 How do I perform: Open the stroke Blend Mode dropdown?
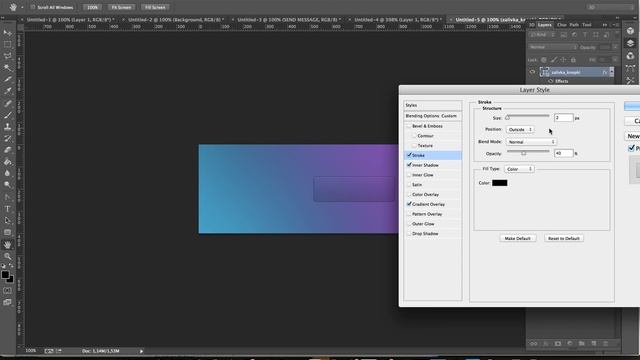(531, 142)
